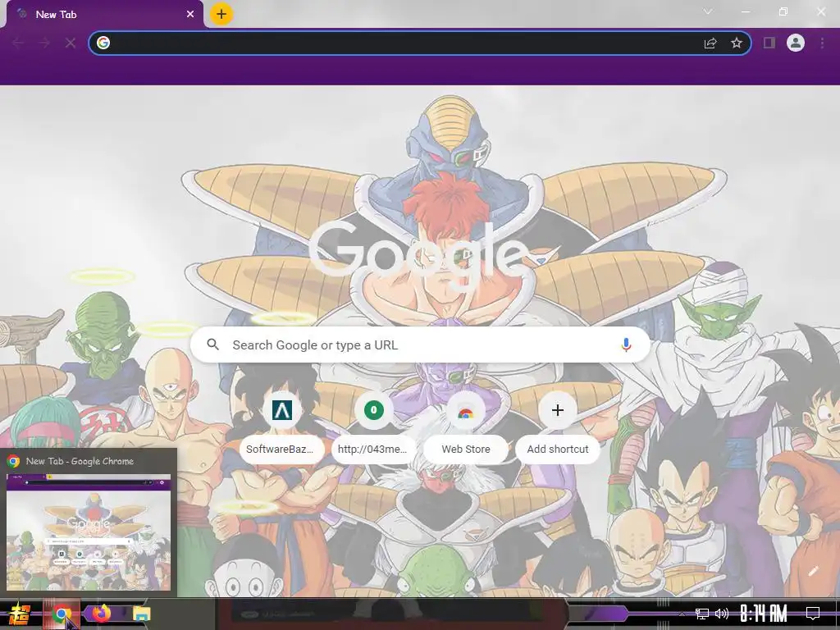Screen dimensions: 840x630
Task: Click the magnifier icon in search box
Action: pos(212,345)
